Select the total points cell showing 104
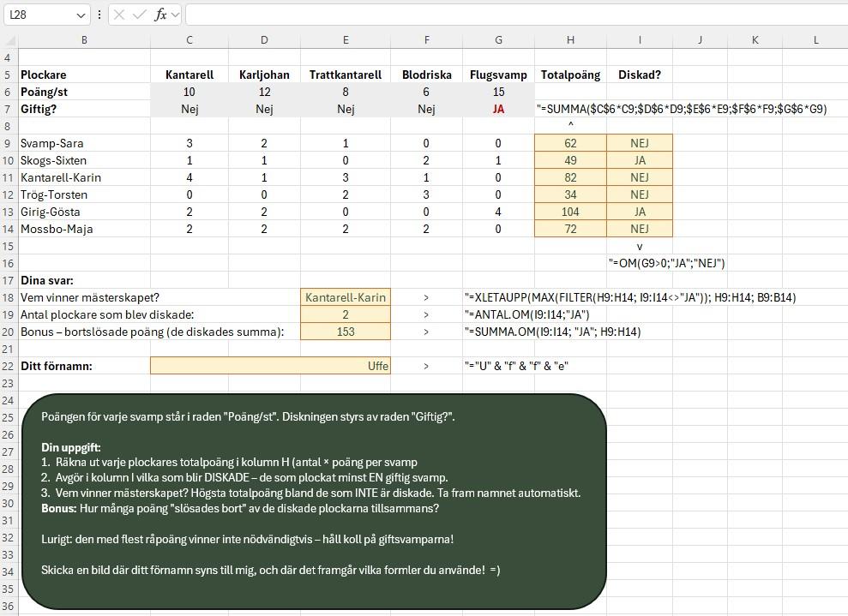 [x=570, y=212]
